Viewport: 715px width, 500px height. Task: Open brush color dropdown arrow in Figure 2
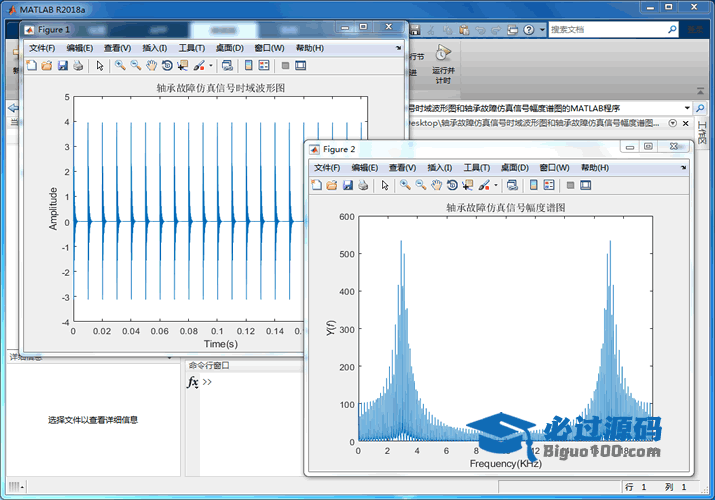(x=496, y=185)
